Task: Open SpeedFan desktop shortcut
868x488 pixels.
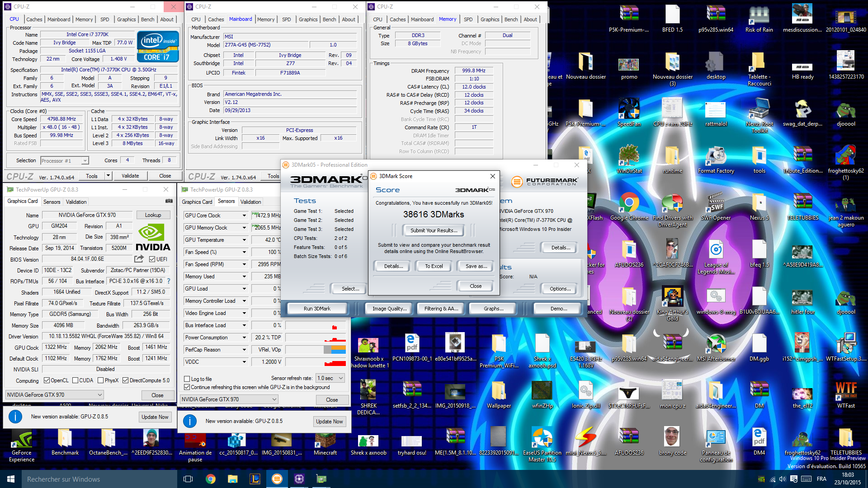Action: coord(629,113)
